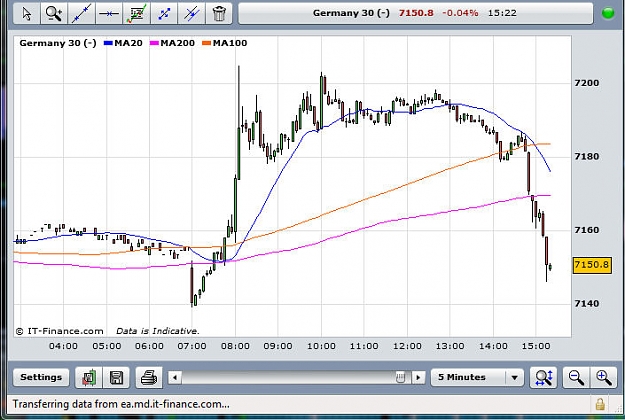This screenshot has width=625, height=420.
Task: Click the Germany 30 instrument title bar
Action: click(415, 13)
